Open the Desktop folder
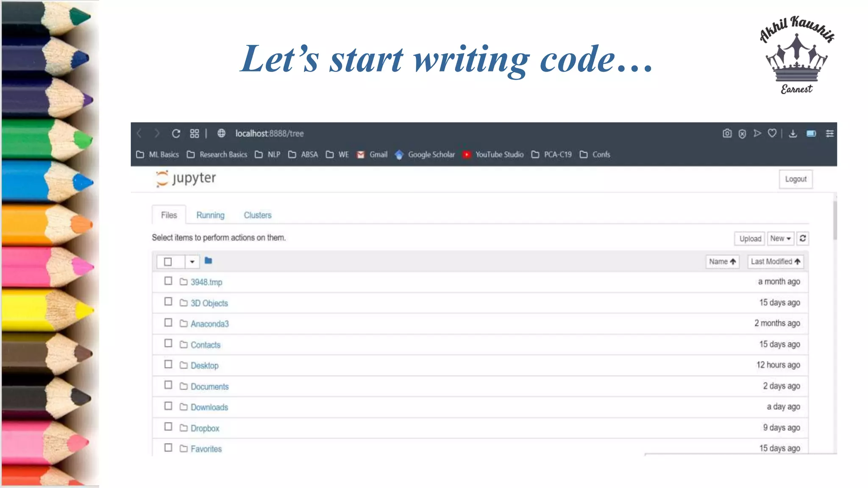868x488 pixels. 204,366
